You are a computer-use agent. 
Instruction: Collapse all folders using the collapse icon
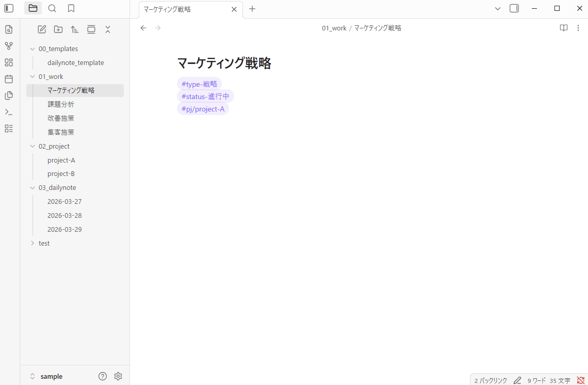pyautogui.click(x=108, y=29)
